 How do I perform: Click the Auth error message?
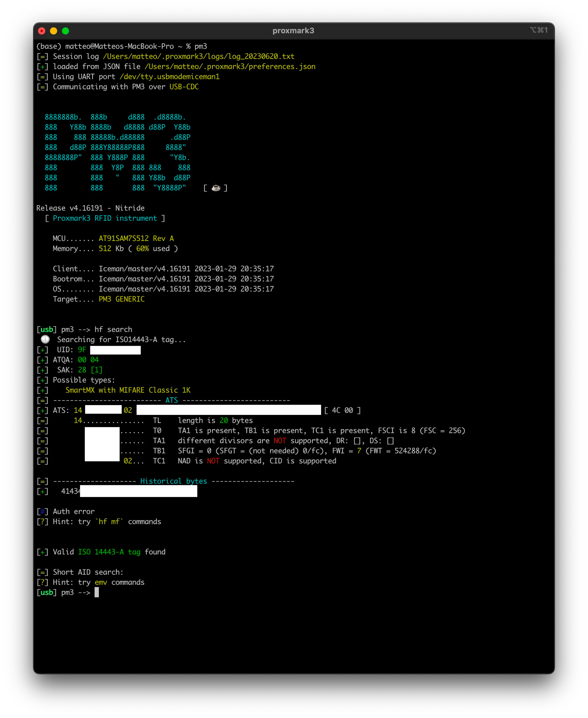[73, 512]
